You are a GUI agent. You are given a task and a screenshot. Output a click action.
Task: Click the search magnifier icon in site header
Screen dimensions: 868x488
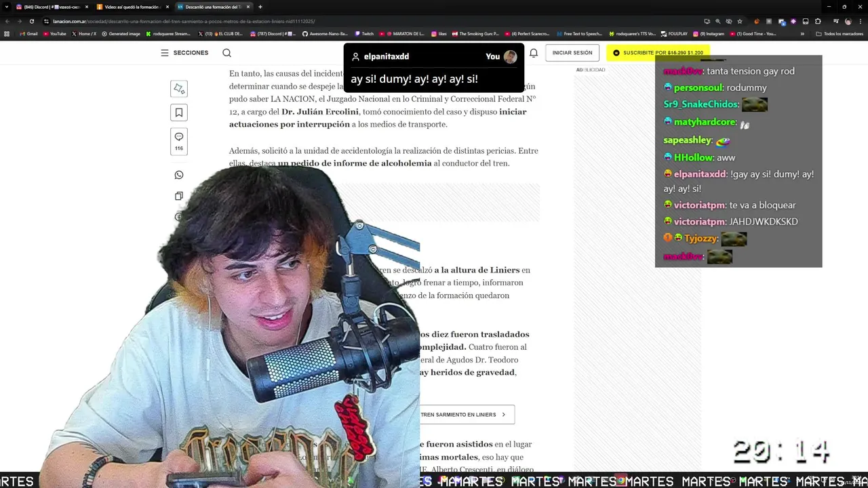pyautogui.click(x=226, y=53)
